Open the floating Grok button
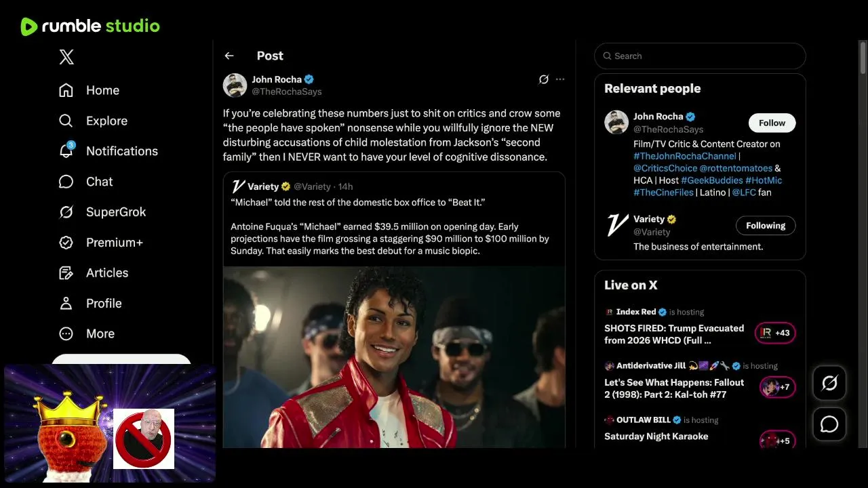 [829, 384]
